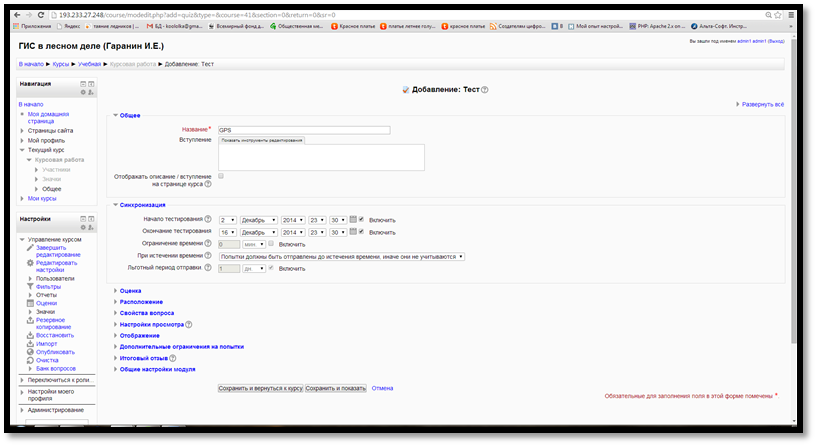
Task: Open the Навигация block assign roles icon
Action: pyautogui.click(x=91, y=92)
